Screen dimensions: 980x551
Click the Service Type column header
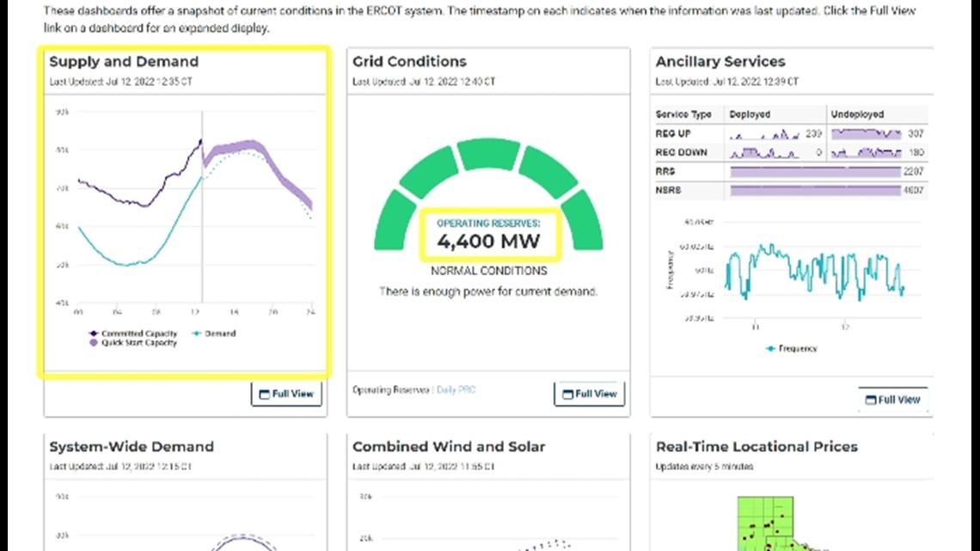pyautogui.click(x=684, y=114)
